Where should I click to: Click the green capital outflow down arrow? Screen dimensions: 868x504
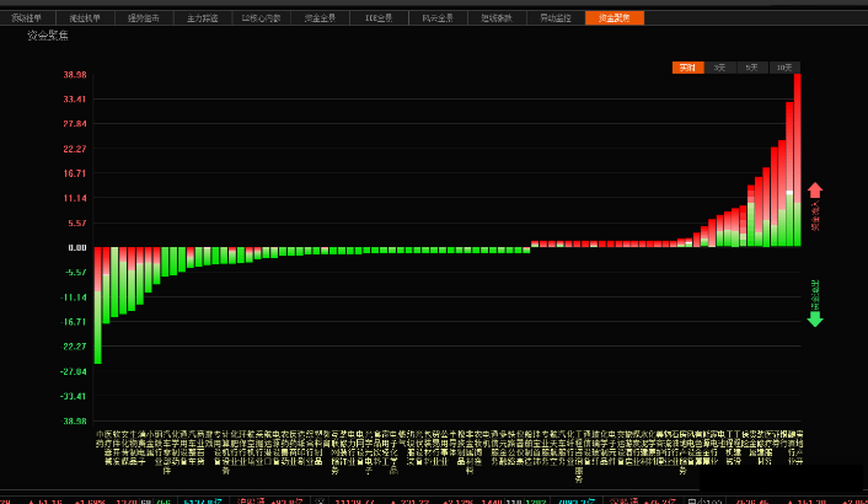(x=815, y=319)
